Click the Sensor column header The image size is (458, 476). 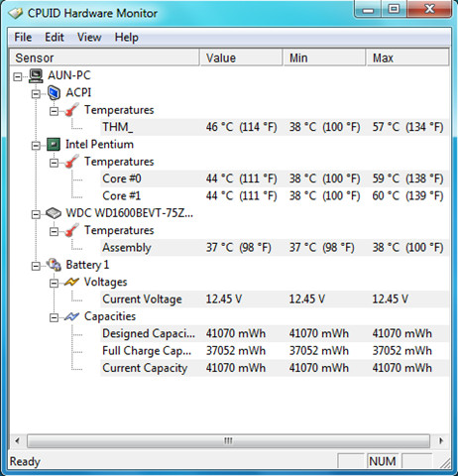[105, 58]
